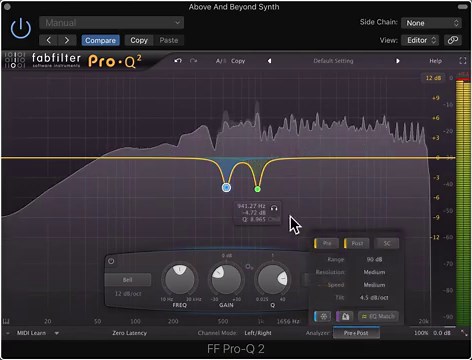Open the Help menu
This screenshot has height=360, width=472.
tap(435, 61)
